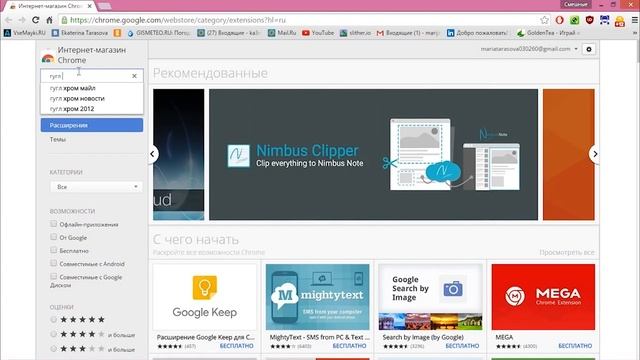Click Просмотреть все link

(x=567, y=252)
